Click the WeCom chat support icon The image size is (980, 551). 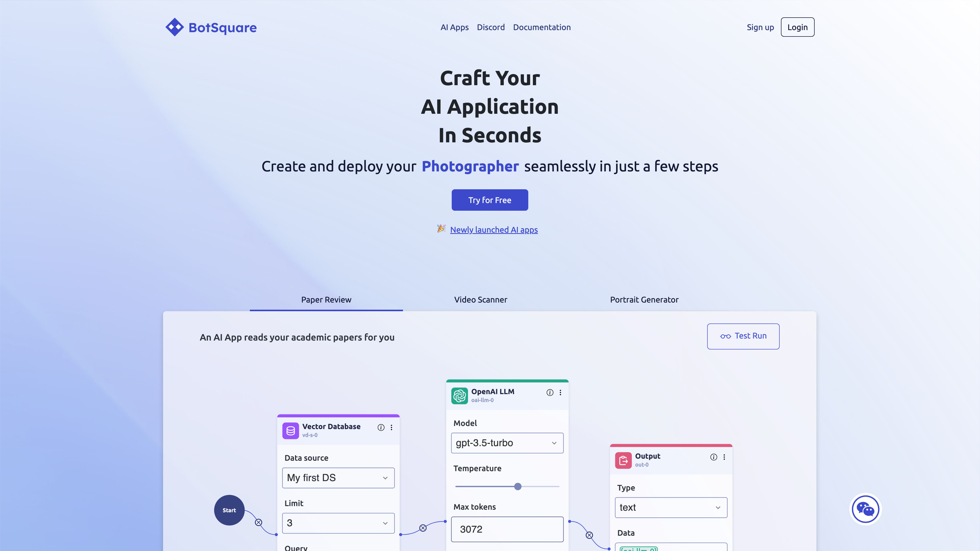865,509
